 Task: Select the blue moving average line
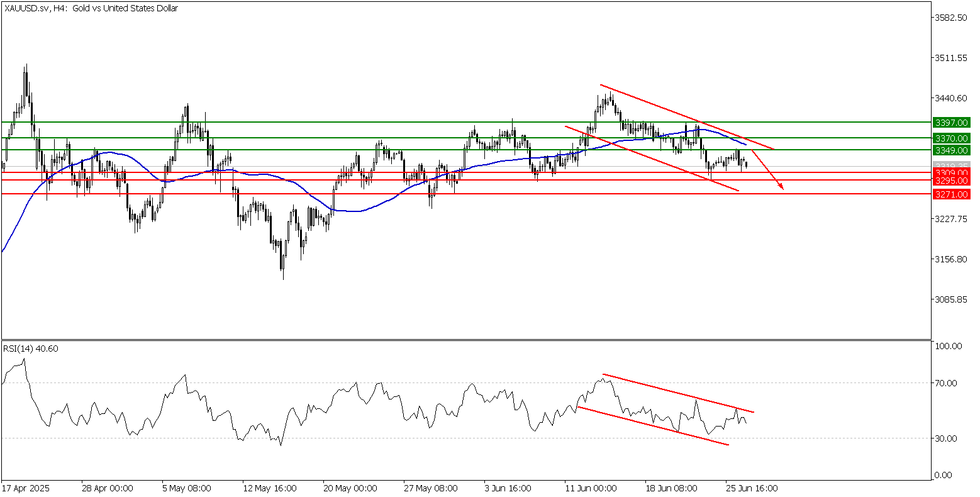tap(377, 204)
